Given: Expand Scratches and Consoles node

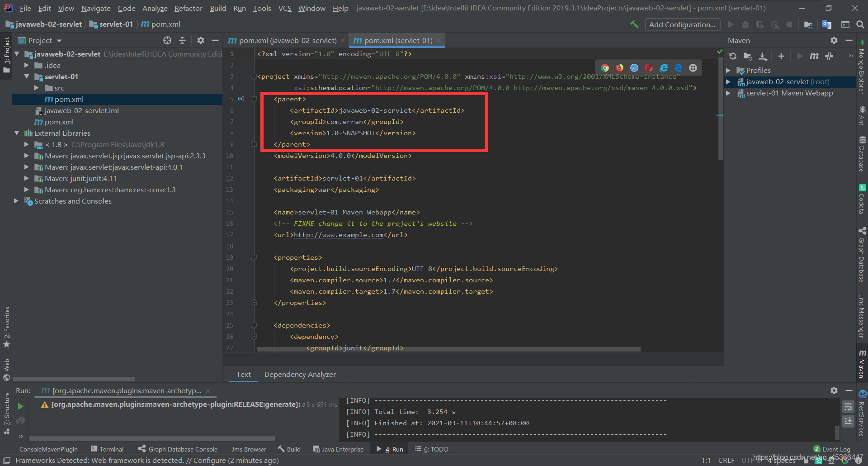Looking at the screenshot, I should coord(17,201).
